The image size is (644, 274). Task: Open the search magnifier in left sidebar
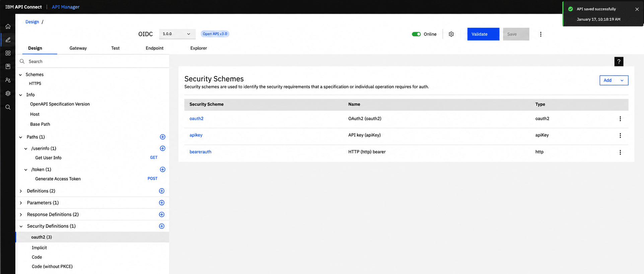click(x=8, y=107)
